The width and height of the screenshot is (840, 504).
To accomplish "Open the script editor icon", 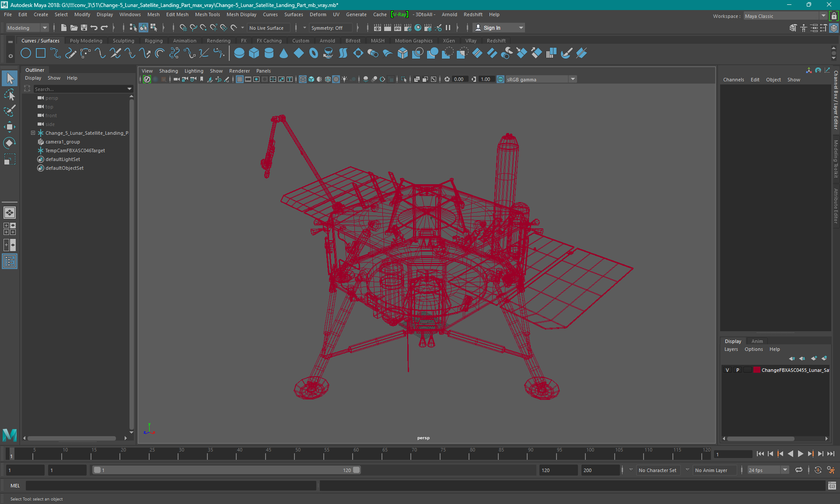I will tap(832, 486).
